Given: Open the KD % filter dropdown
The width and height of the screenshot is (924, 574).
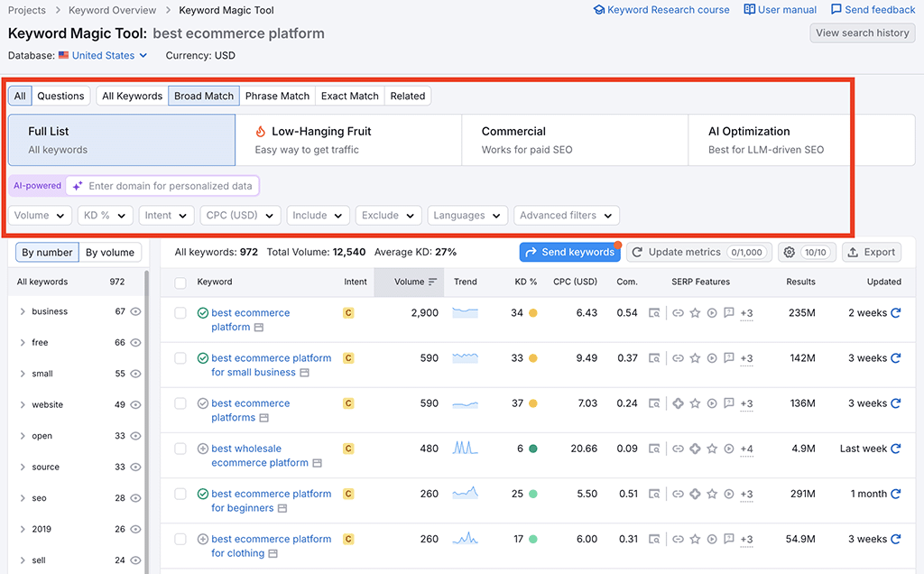Looking at the screenshot, I should coord(105,216).
